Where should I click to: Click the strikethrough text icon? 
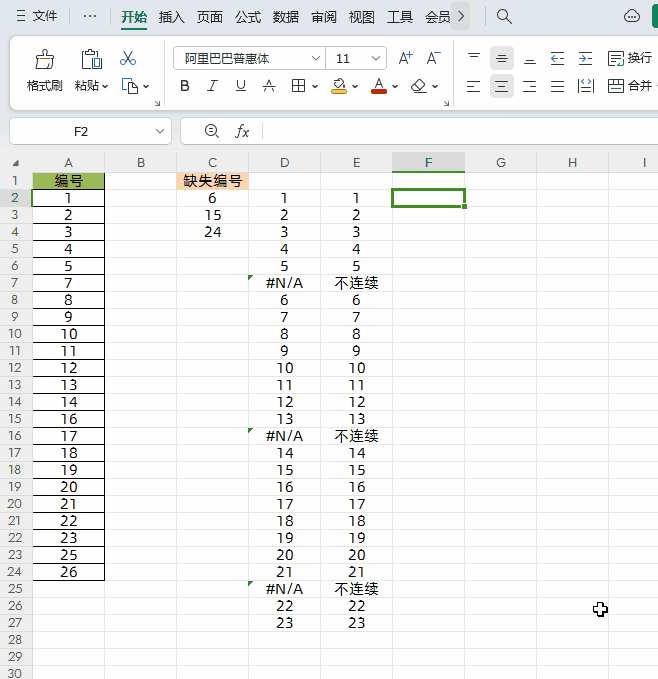[268, 86]
